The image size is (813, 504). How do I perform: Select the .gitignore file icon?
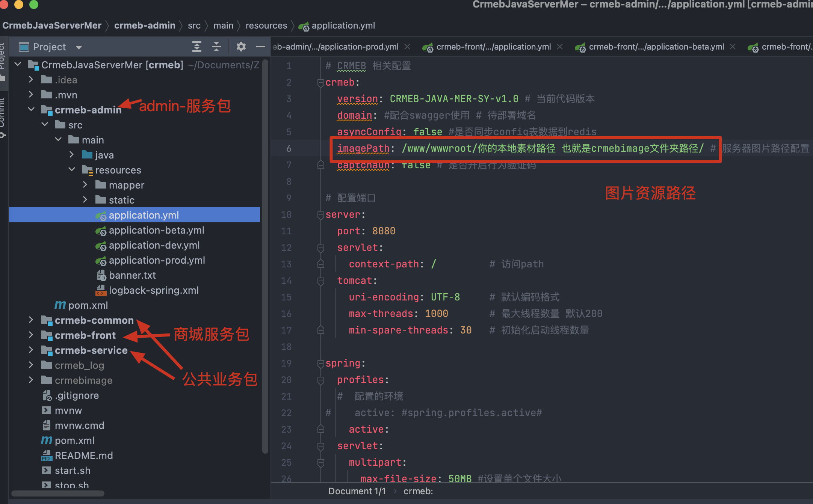click(x=47, y=395)
